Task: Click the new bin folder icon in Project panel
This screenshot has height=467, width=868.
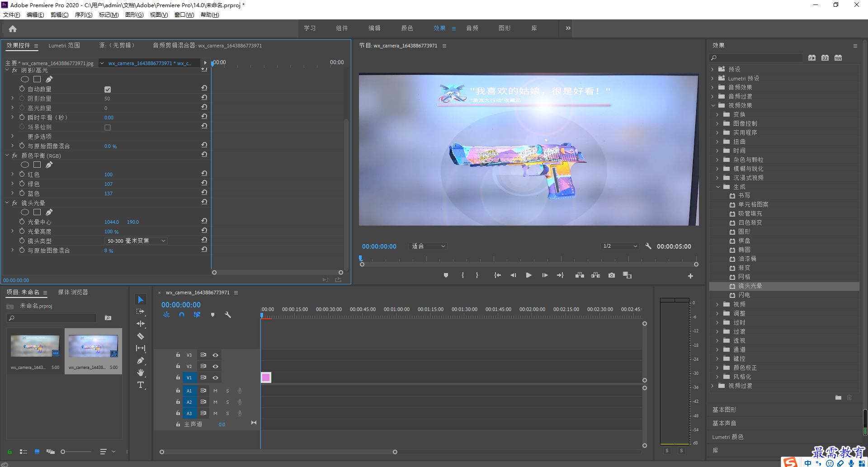Action: 108,318
